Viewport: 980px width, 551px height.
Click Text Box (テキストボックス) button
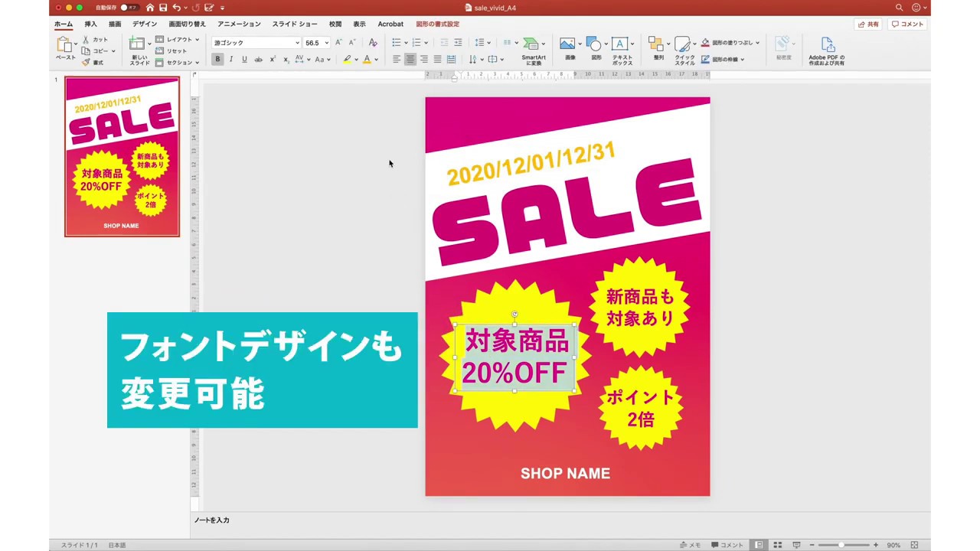point(622,51)
